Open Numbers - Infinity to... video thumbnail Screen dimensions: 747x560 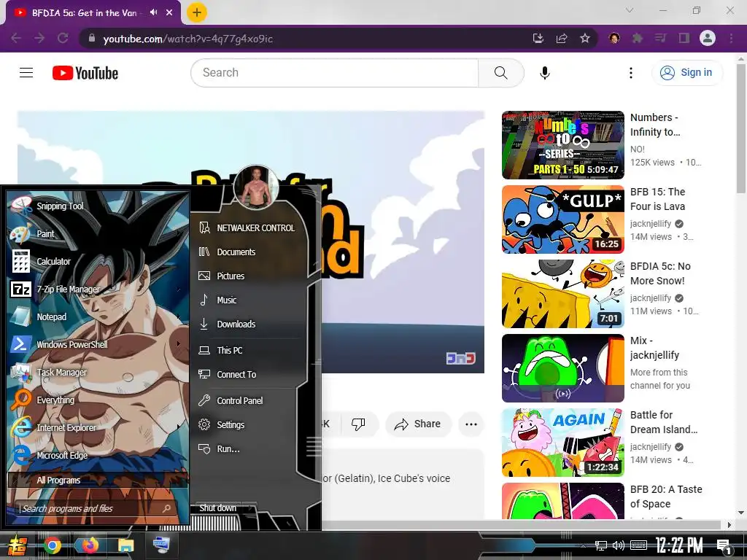pos(562,145)
